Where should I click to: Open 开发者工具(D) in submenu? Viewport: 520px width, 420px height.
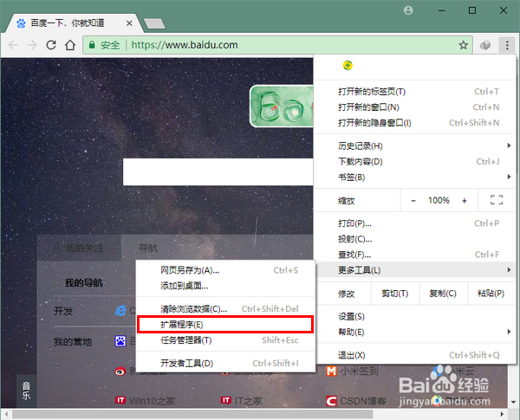(225, 364)
